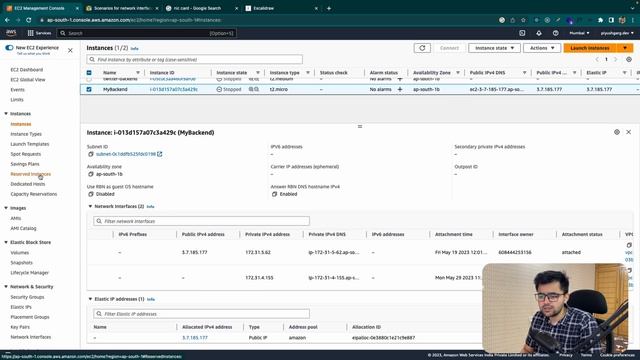This screenshot has width=640, height=360.
Task: Go to previous page of instances
Action: (x=597, y=60)
